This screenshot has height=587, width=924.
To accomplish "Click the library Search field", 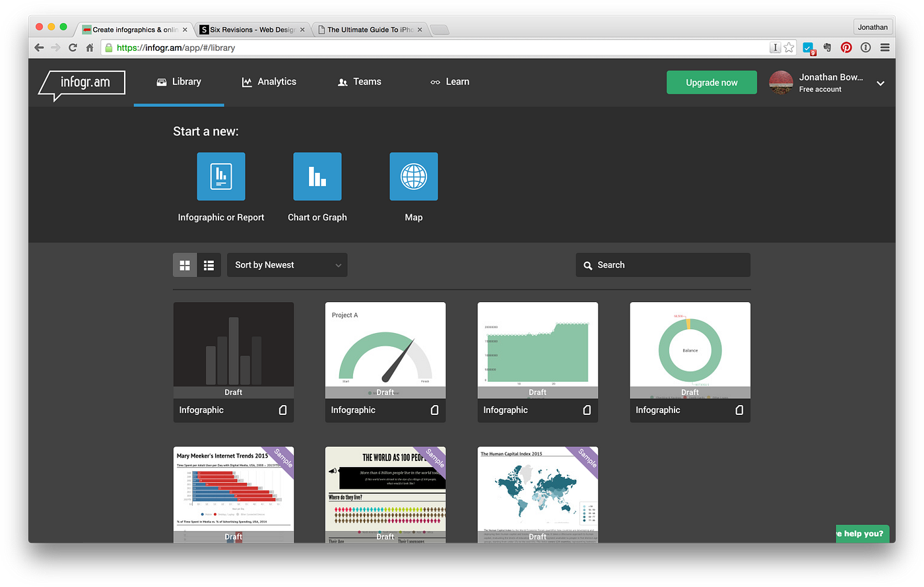I will tap(663, 265).
